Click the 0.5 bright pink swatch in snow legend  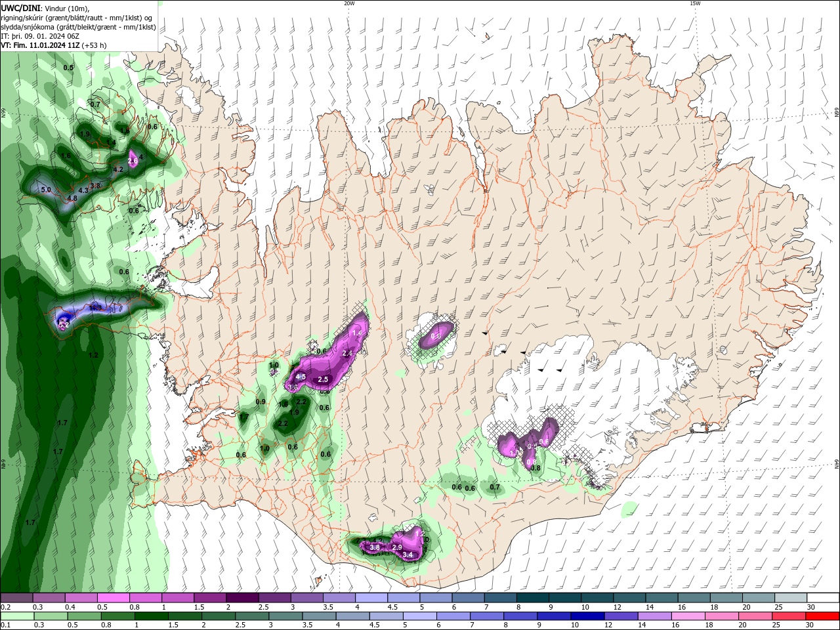click(113, 598)
